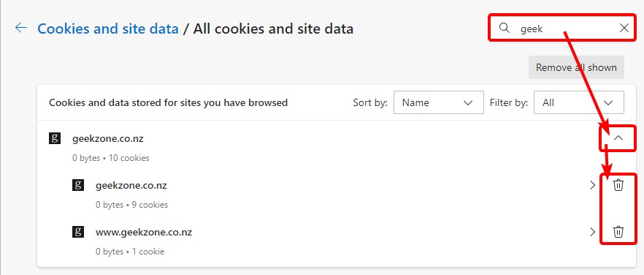This screenshot has height=275, width=644.
Task: Click the Remove all shown button
Action: point(576,67)
